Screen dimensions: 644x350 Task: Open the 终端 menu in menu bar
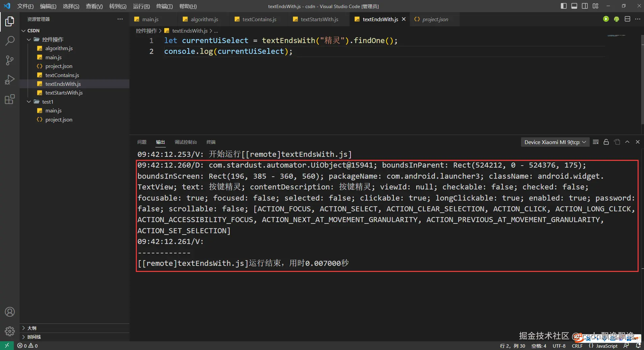164,6
